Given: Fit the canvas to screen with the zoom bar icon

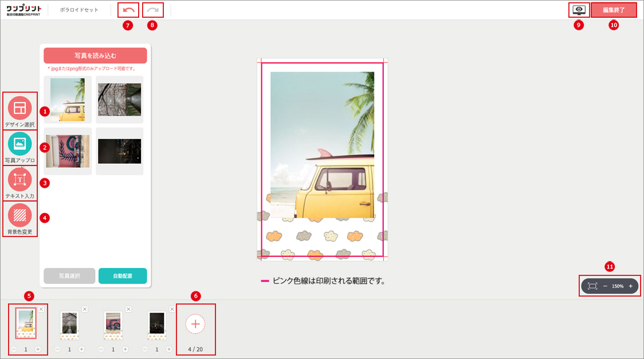Looking at the screenshot, I should tap(592, 286).
